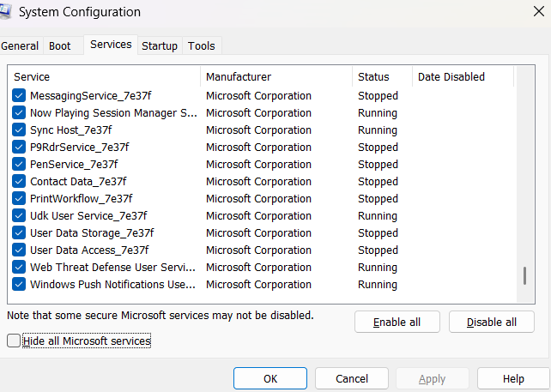Switch to the General tab
Image resolution: width=551 pixels, height=392 pixels.
(x=20, y=45)
